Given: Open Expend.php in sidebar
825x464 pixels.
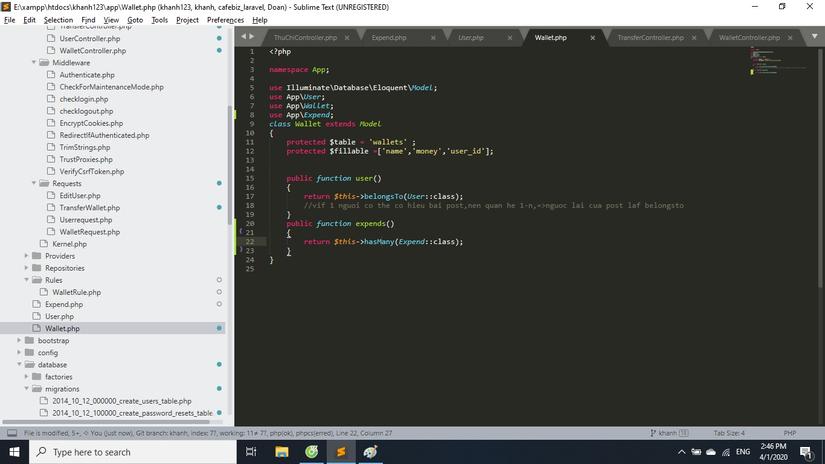Looking at the screenshot, I should pyautogui.click(x=64, y=304).
